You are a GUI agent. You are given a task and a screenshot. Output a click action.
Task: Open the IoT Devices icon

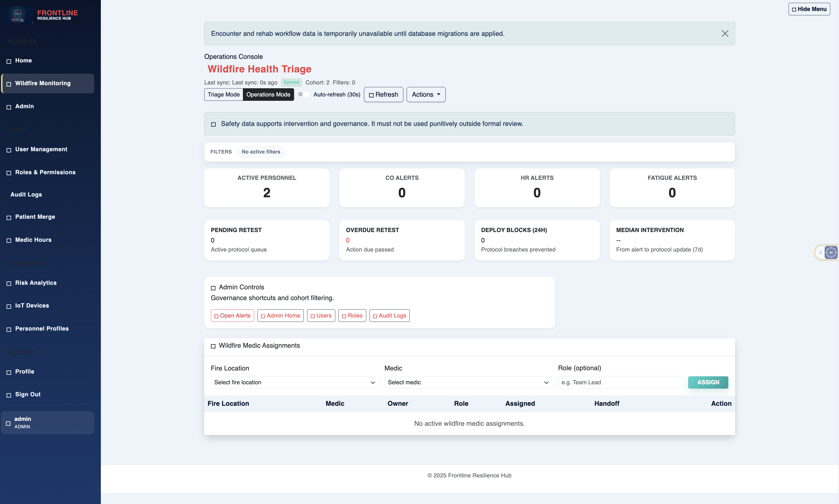9,306
